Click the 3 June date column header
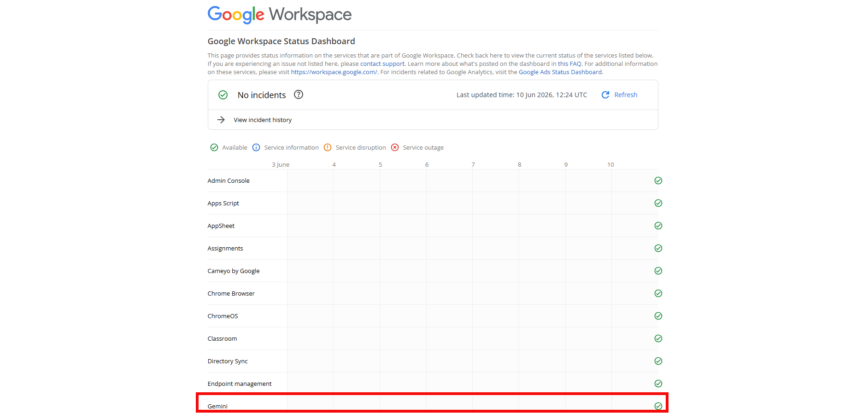 [281, 164]
